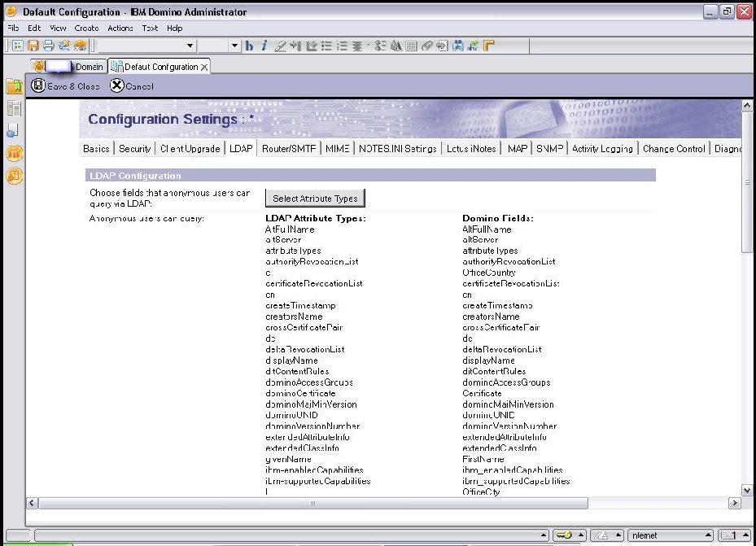Screen dimensions: 756x546
Task: Click the horizontal scrollbar right arrow
Action: 734,503
